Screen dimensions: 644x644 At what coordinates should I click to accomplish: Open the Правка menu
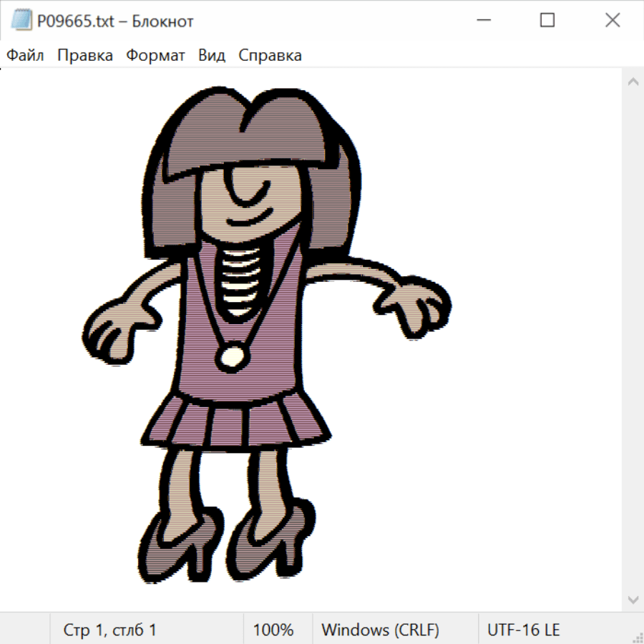85,56
